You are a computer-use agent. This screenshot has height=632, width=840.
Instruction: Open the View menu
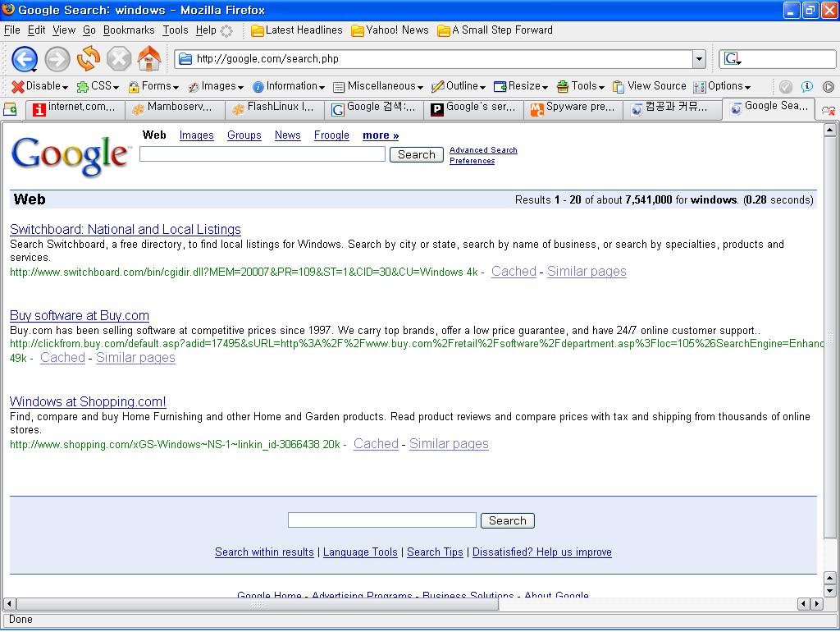64,30
